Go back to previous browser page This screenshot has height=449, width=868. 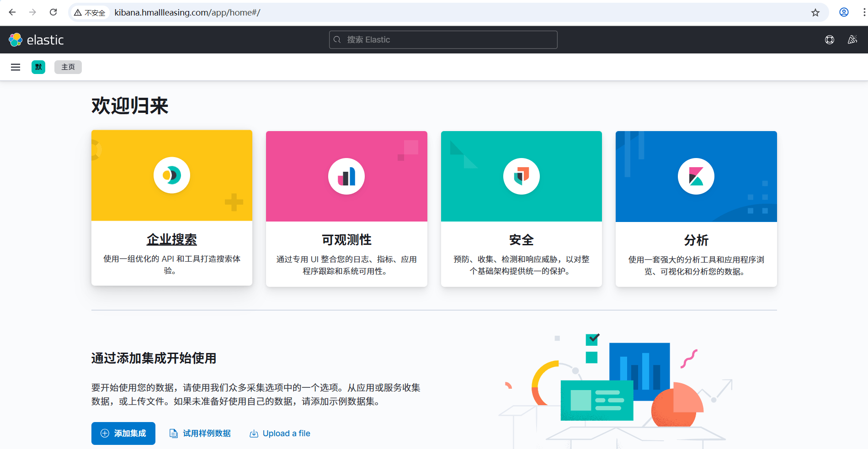click(12, 12)
